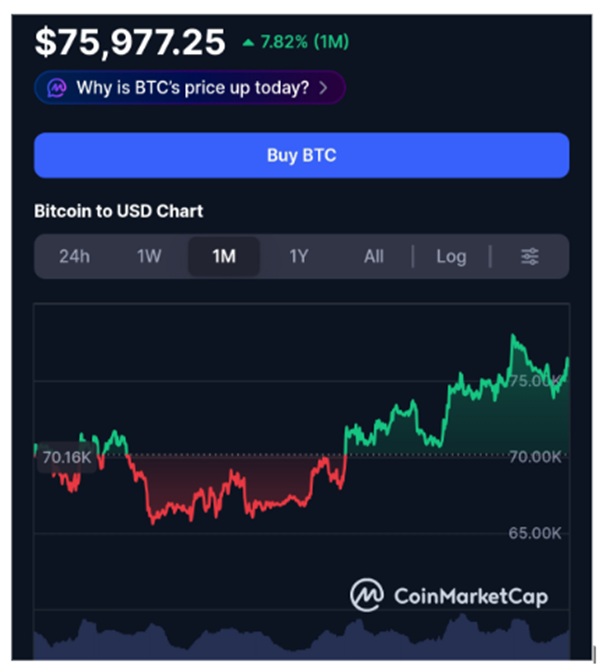The height and width of the screenshot is (672, 600).
Task: Expand the 'Why is BTC's price up today?' chevron
Action: click(x=323, y=88)
